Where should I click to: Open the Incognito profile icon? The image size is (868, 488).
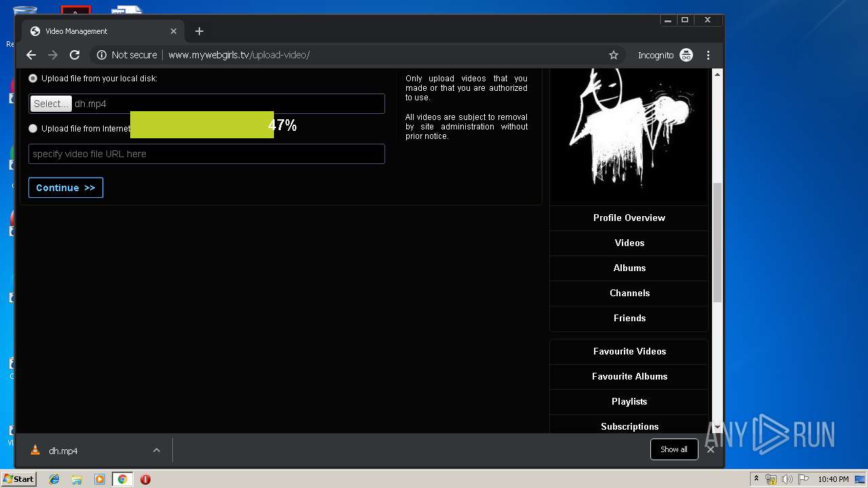[686, 55]
